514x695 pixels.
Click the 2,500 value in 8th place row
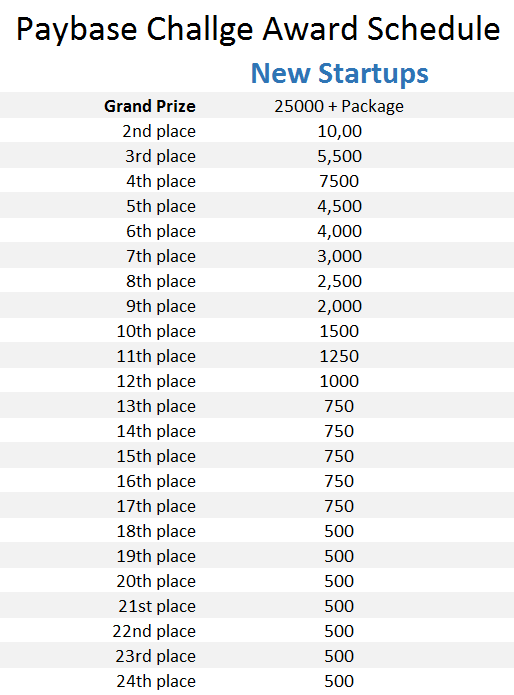pos(339,281)
